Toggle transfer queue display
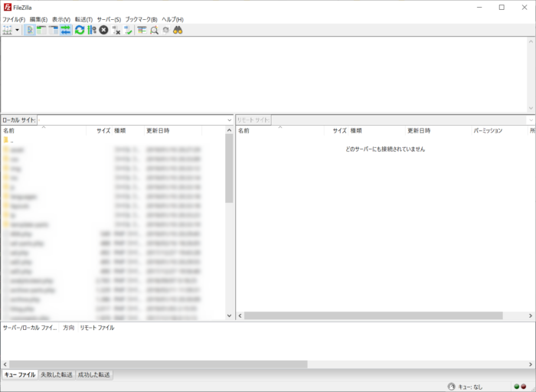 [66, 30]
